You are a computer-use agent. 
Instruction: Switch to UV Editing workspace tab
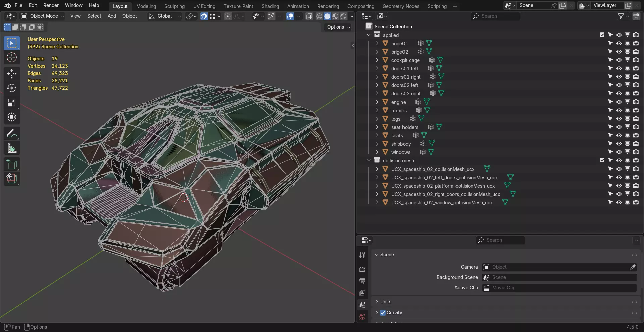coord(204,6)
